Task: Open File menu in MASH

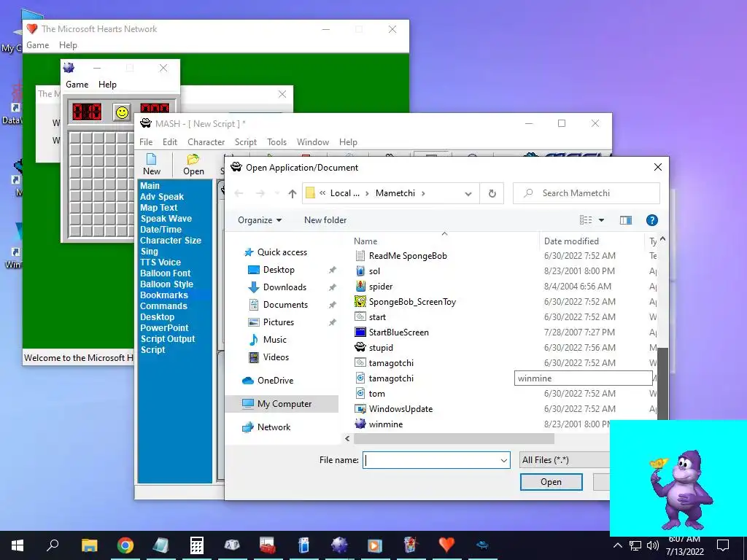Action: point(146,142)
